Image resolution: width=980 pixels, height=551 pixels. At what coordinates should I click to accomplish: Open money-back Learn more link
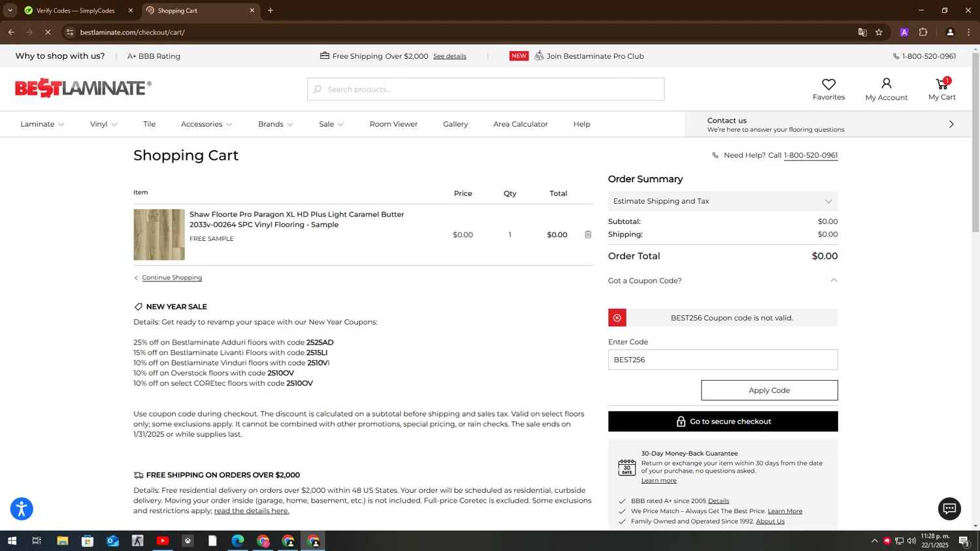coord(659,480)
